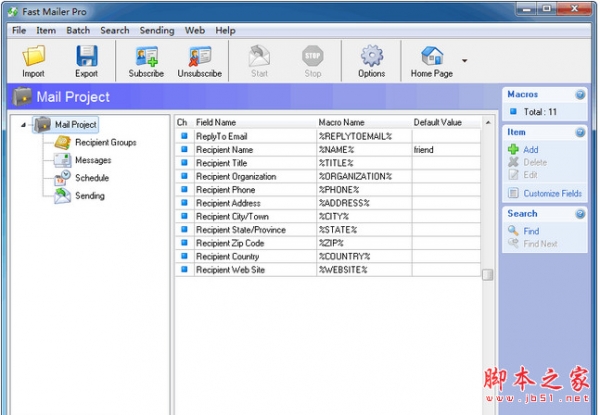The height and width of the screenshot is (415, 600).
Task: Select the %WEBSITE% macro cell
Action: coord(364,270)
